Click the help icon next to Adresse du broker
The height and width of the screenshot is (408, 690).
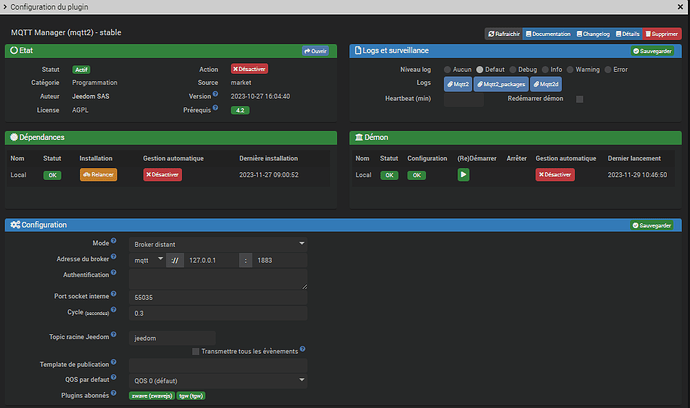click(114, 257)
